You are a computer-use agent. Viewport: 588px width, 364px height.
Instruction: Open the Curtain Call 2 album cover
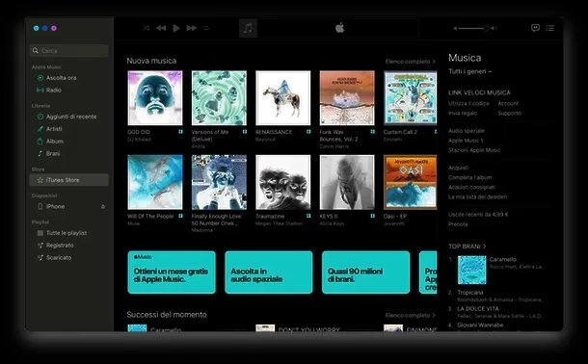(x=411, y=98)
